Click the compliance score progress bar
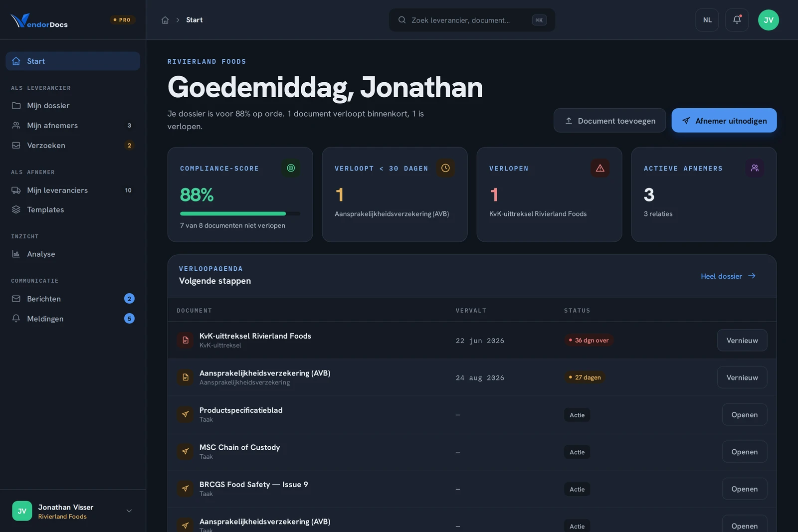Viewport: 798px width, 532px height. point(240,214)
